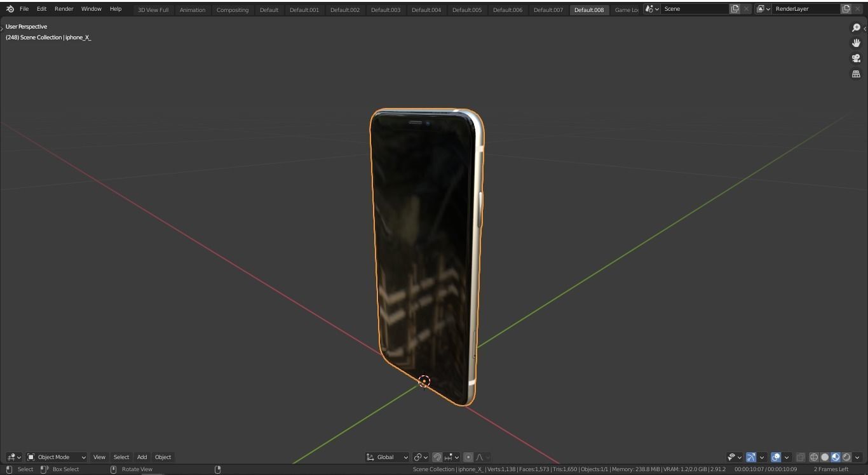The width and height of the screenshot is (868, 475).
Task: Switch to the Game Logic workspace tab
Action: coord(626,10)
